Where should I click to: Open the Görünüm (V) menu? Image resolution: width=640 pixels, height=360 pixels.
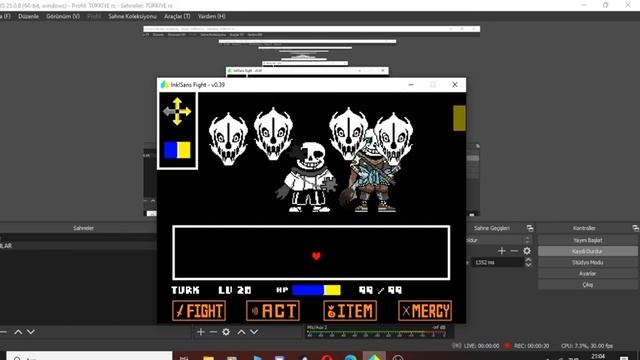[x=63, y=16]
